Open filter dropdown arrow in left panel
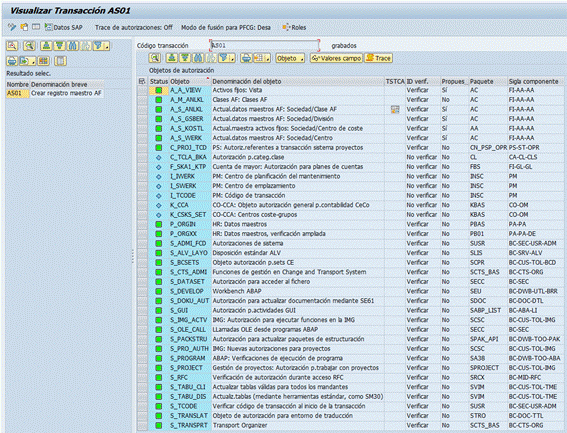 (107, 47)
